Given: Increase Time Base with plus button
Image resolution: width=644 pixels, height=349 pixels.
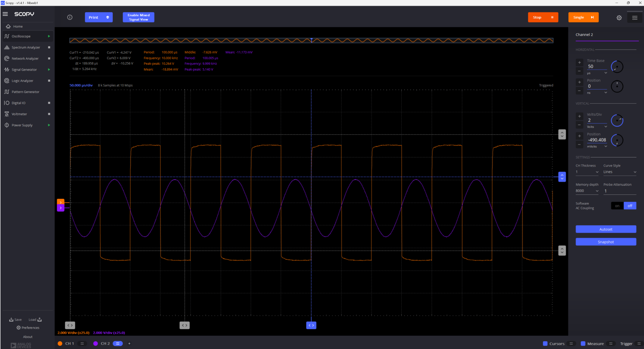Looking at the screenshot, I should pos(580,62).
